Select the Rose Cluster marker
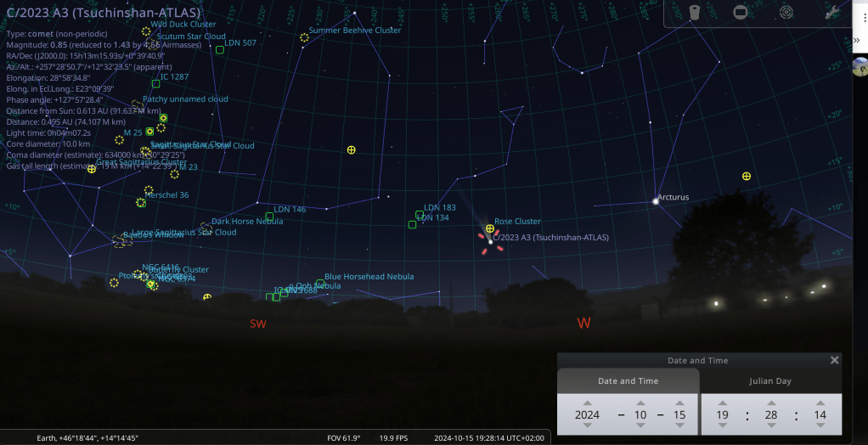868x445 pixels. [x=489, y=228]
